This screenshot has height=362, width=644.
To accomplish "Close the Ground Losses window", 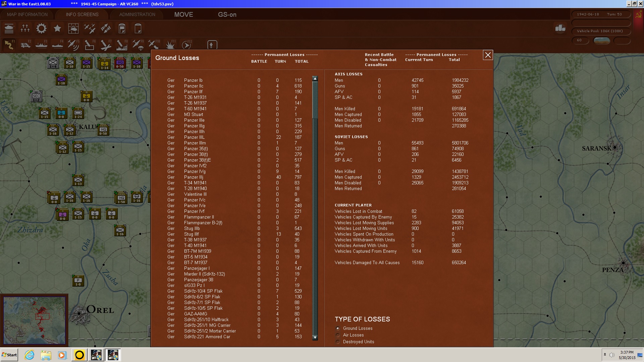I will (x=488, y=55).
